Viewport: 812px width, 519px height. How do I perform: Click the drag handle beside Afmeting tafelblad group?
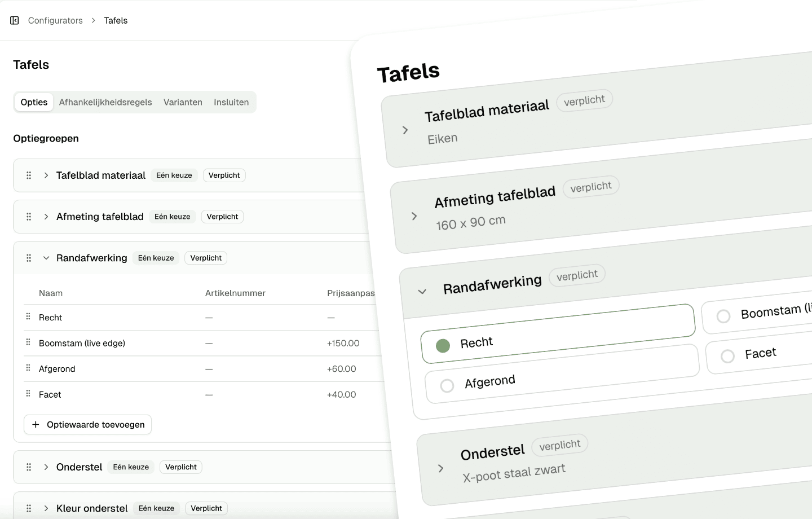click(x=28, y=216)
